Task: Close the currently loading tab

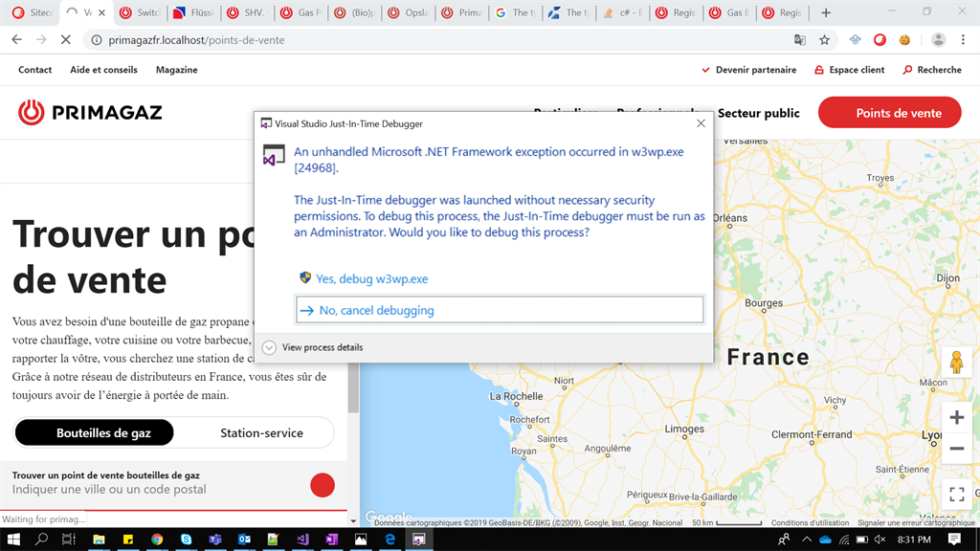Action: pos(101,12)
